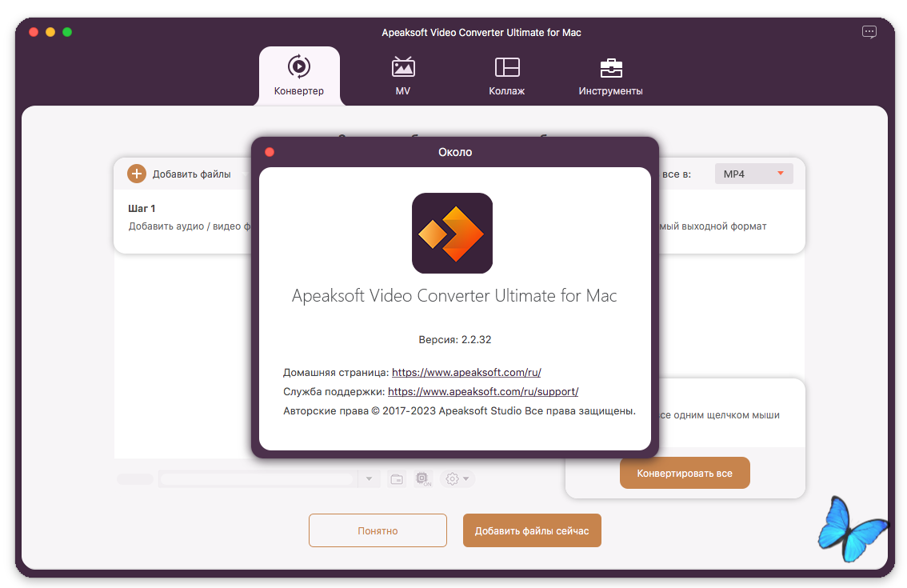Click the plus icon beside Добавить файлы
Image resolution: width=907 pixels, height=588 pixels.
(x=137, y=174)
